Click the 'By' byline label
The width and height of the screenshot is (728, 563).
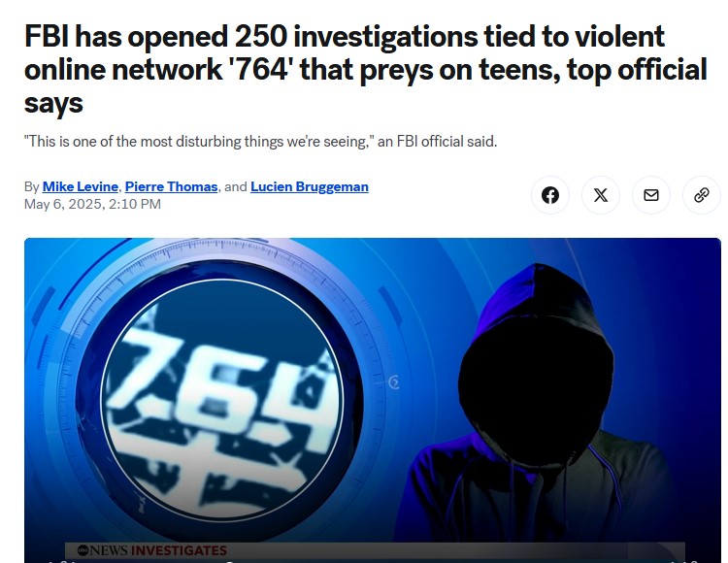pos(31,186)
